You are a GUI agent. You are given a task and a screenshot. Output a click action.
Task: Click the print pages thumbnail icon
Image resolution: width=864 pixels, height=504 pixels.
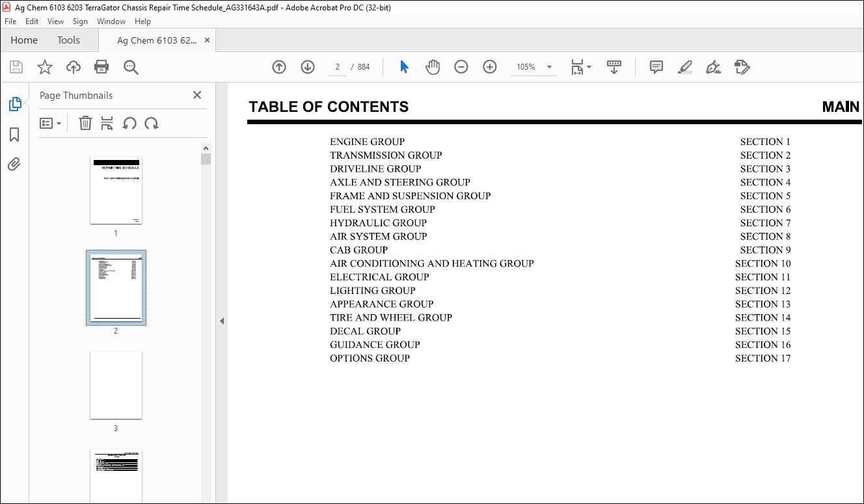click(x=107, y=123)
